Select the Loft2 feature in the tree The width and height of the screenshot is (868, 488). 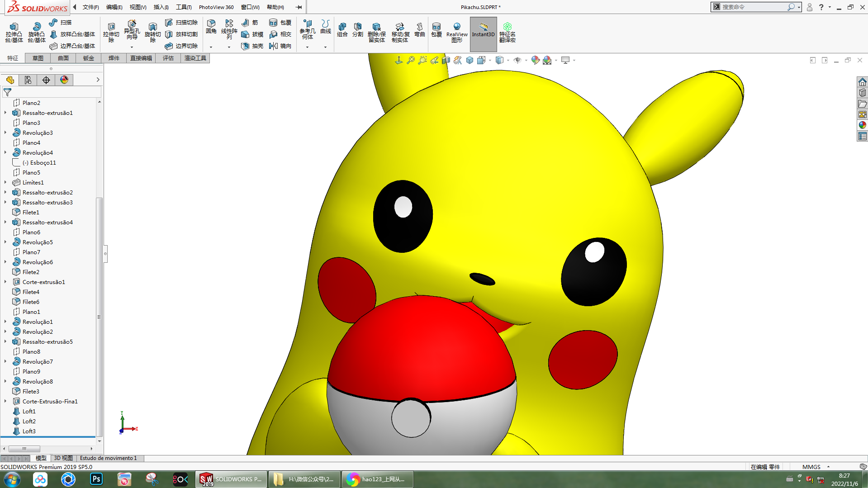tap(29, 421)
